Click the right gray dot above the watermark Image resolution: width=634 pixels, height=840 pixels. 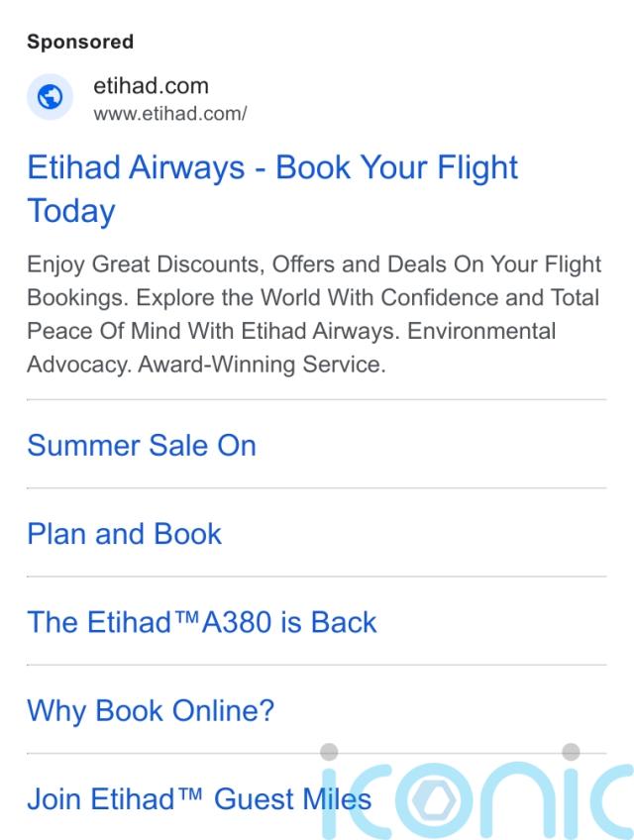(571, 752)
